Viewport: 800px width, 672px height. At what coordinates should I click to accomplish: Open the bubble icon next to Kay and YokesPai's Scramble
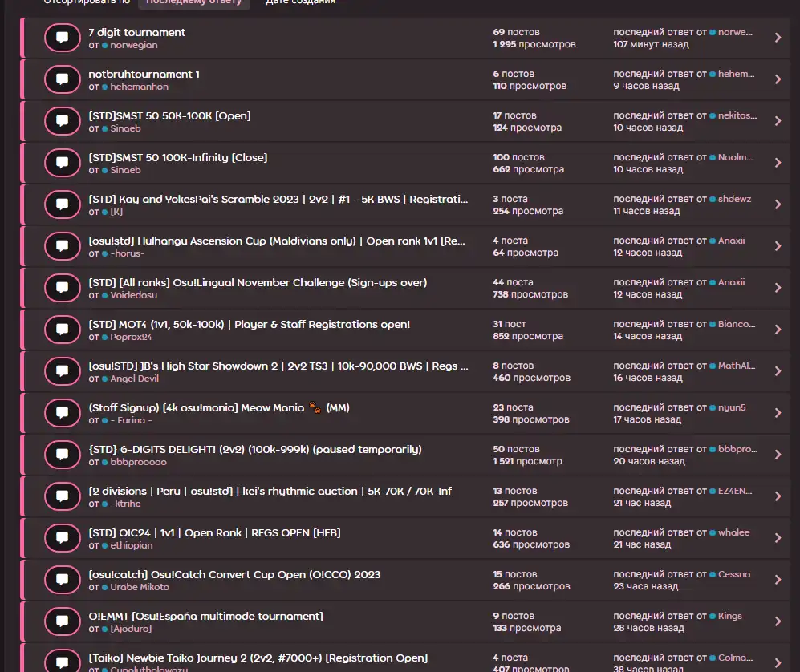tap(63, 204)
